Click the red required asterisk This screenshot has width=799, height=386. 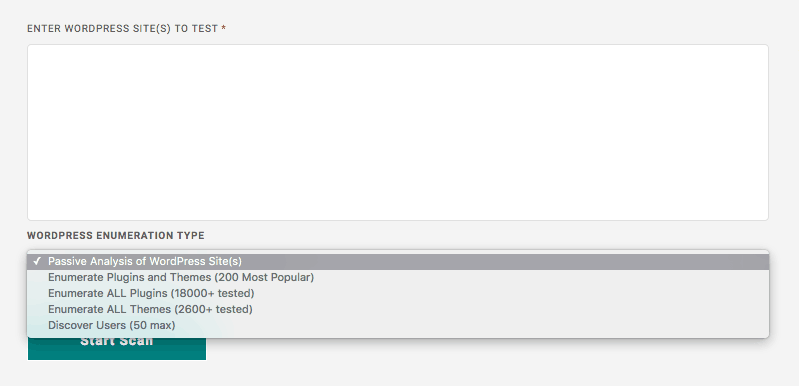click(224, 29)
